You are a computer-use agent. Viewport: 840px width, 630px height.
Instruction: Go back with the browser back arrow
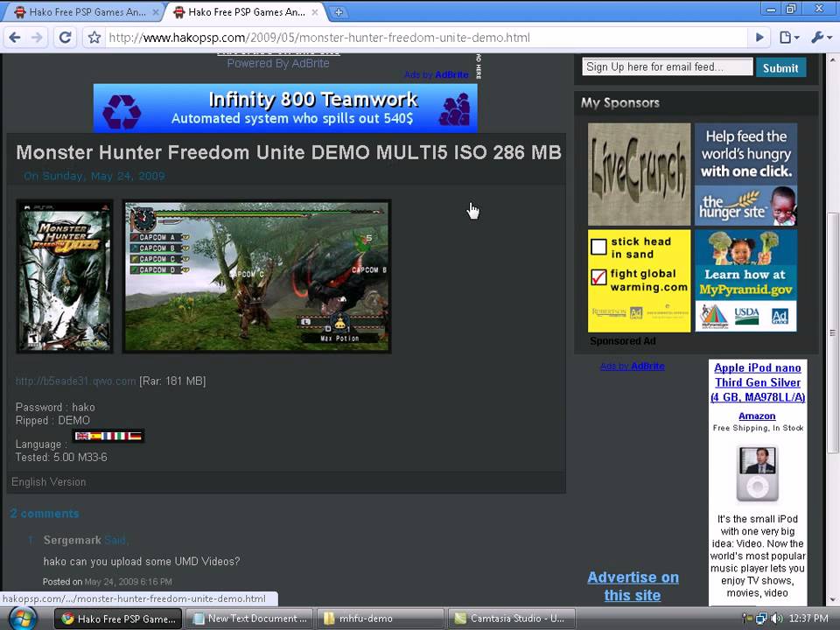15,38
